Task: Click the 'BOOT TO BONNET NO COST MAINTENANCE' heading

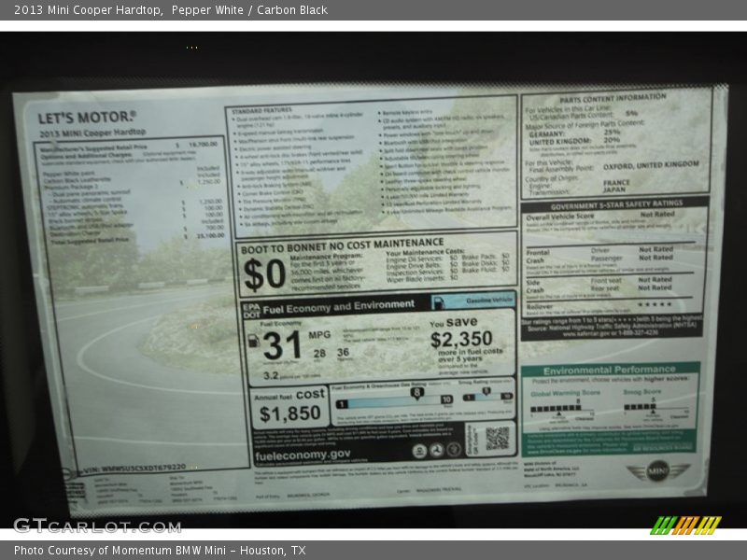Action: (x=342, y=245)
